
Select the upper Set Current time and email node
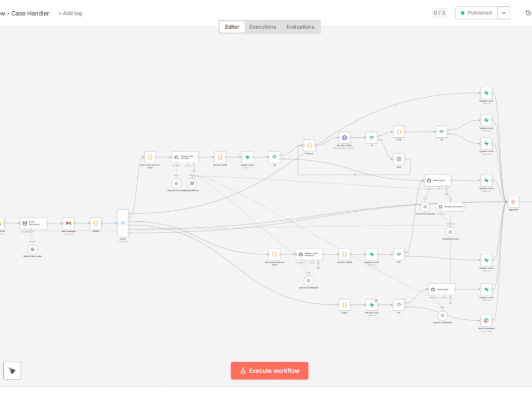(150, 157)
